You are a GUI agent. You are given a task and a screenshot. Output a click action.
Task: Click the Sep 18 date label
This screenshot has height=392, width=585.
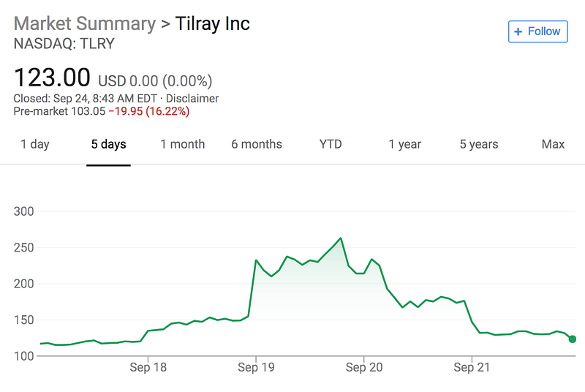(x=149, y=368)
